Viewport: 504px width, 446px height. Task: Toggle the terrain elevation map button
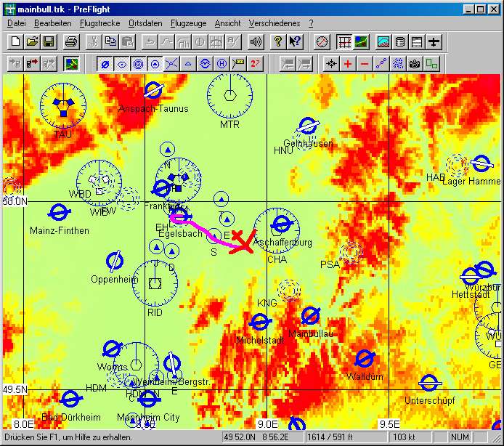click(361, 41)
